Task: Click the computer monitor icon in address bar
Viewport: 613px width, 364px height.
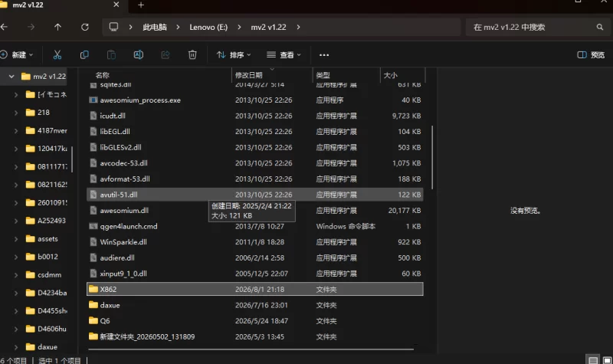Action: pyautogui.click(x=113, y=27)
